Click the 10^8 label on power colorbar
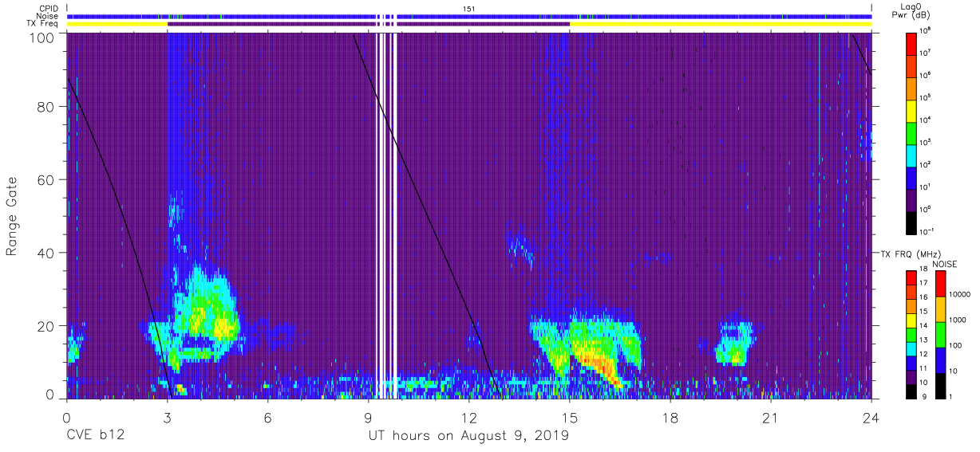This screenshot has width=980, height=452. pos(925,30)
